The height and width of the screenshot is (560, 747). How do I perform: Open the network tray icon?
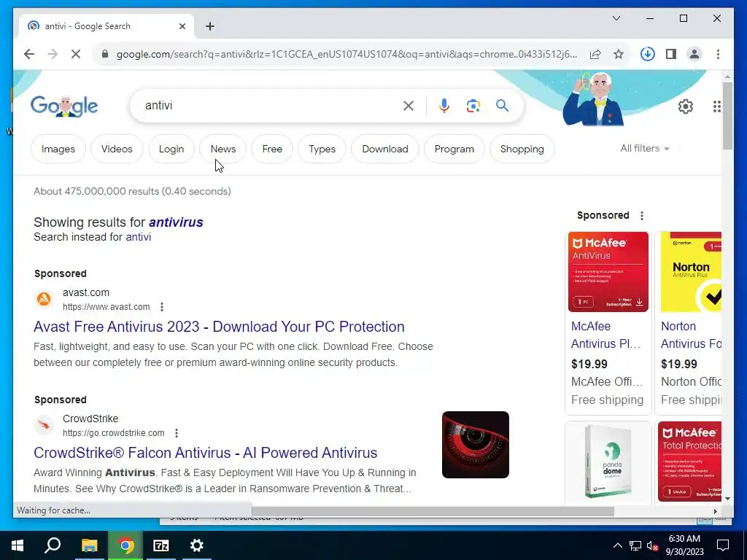635,545
